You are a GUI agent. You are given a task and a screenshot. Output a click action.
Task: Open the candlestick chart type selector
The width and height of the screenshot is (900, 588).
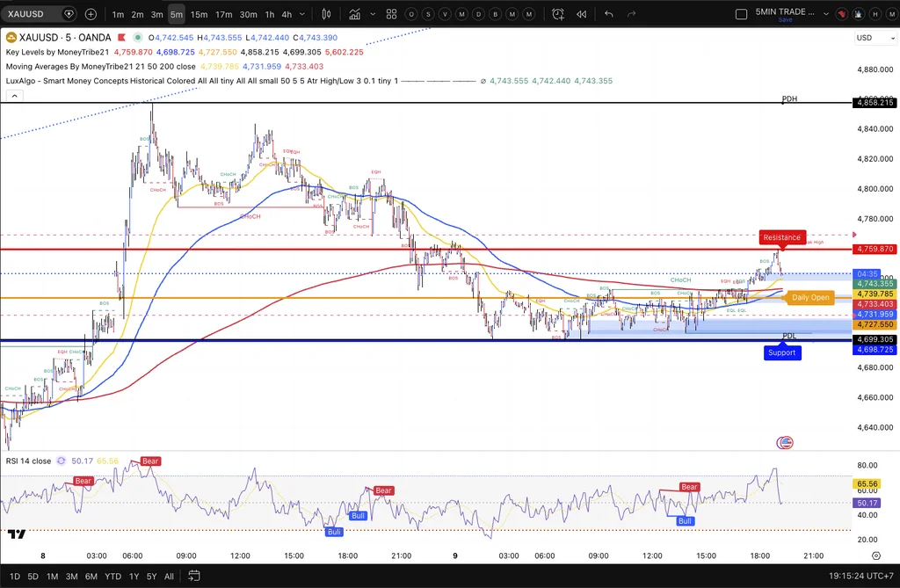[326, 14]
